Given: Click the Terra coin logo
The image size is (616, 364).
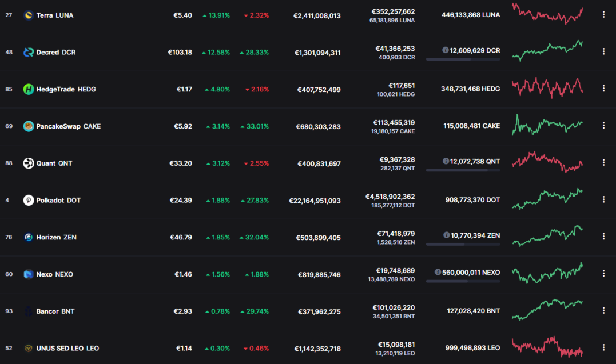Looking at the screenshot, I should click(28, 15).
